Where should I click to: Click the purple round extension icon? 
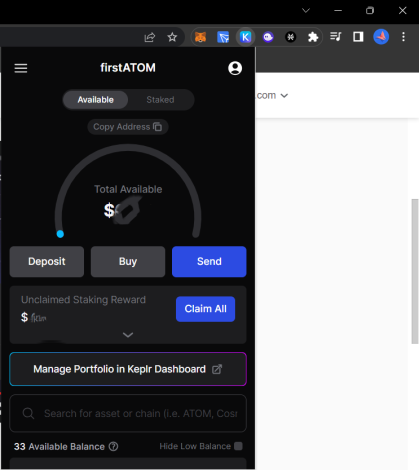[x=268, y=37]
